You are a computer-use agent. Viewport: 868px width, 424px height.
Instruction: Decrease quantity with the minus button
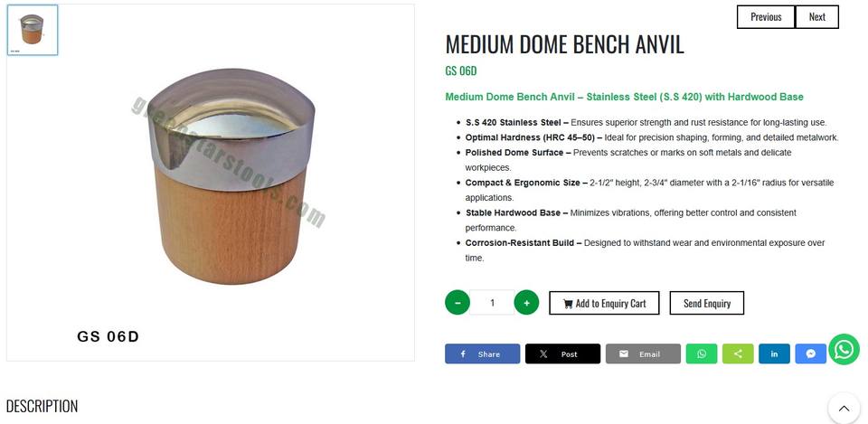point(458,303)
